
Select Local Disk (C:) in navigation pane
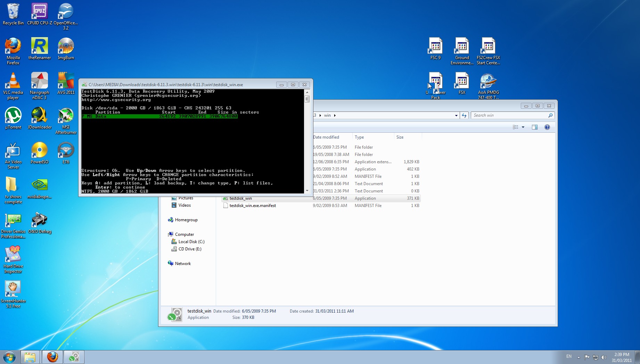(x=191, y=242)
